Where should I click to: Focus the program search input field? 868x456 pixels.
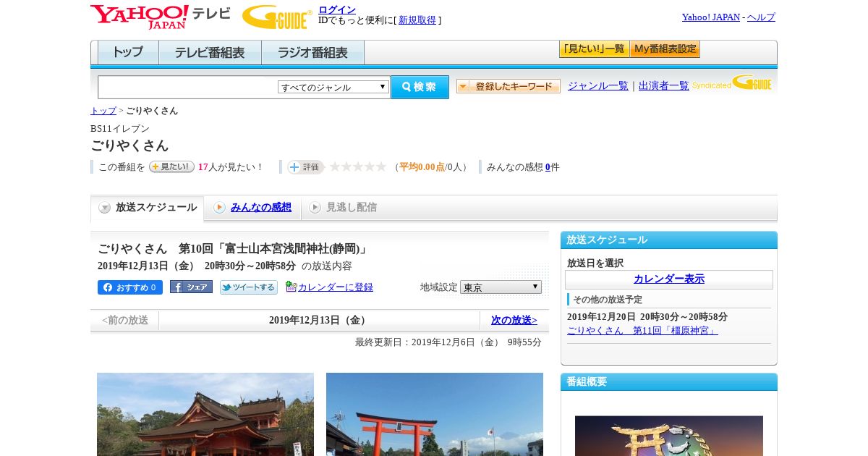click(x=188, y=87)
